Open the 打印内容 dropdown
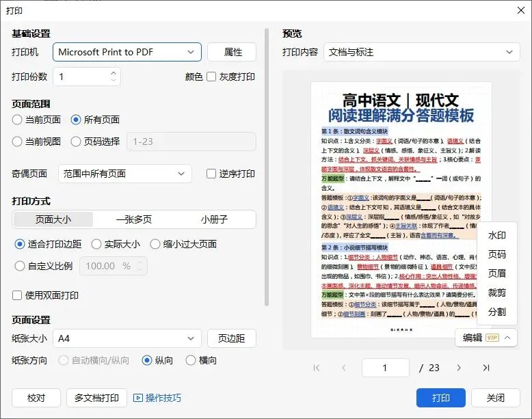Screen dimensions: 532x419 (x=422, y=52)
